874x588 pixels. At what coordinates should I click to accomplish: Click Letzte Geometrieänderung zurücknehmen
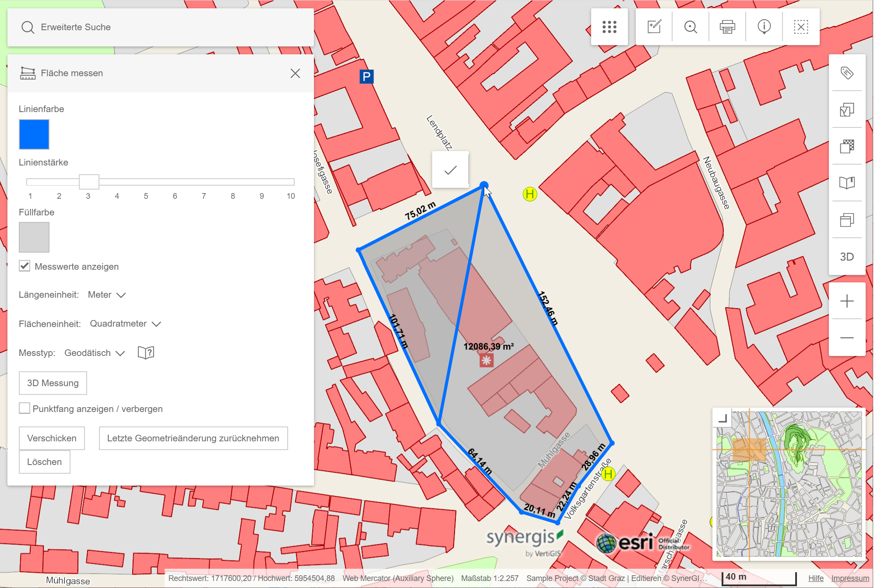coord(193,438)
